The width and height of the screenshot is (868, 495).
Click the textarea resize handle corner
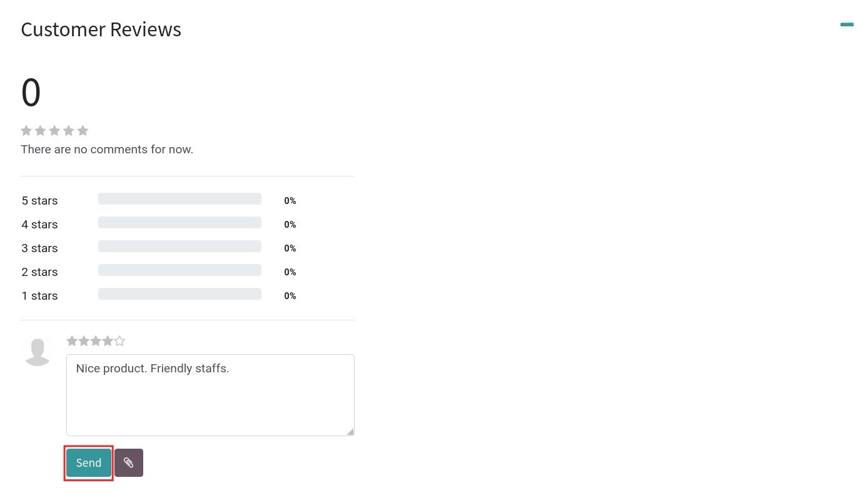pyautogui.click(x=350, y=432)
